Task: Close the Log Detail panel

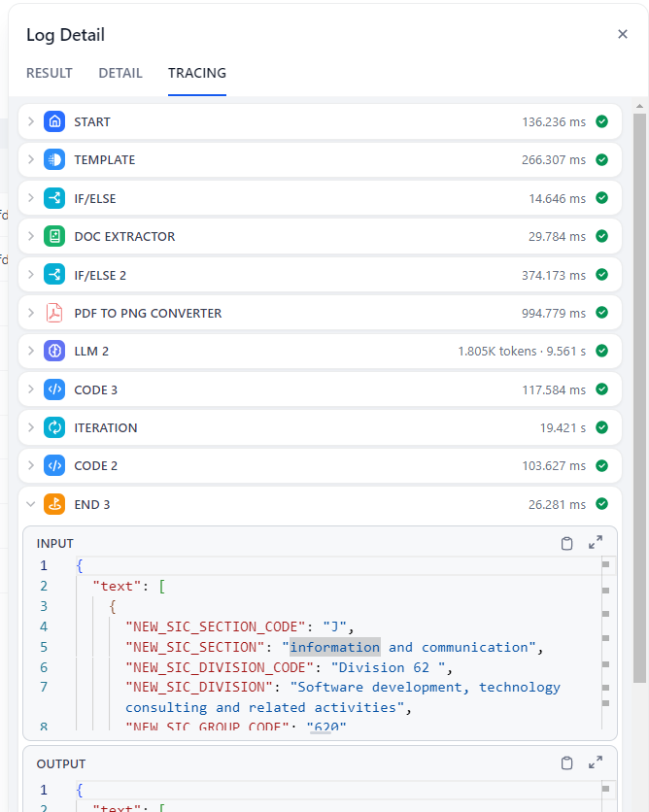Action: (623, 34)
